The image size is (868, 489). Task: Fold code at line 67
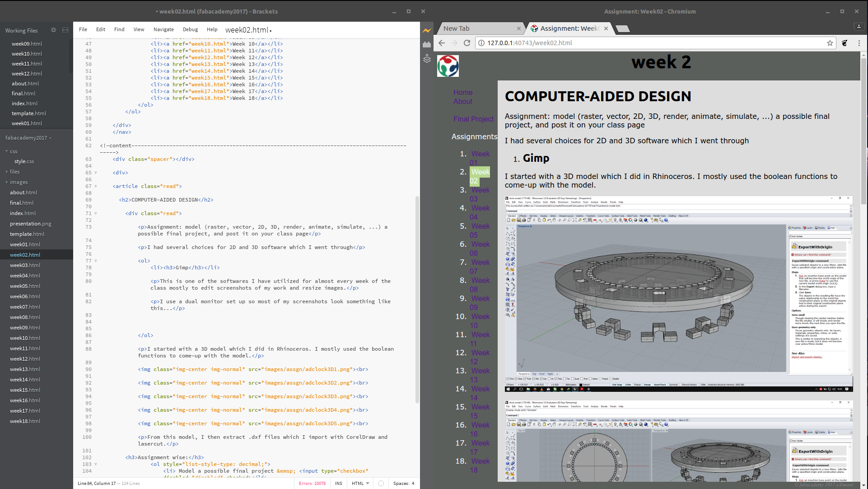point(96,186)
